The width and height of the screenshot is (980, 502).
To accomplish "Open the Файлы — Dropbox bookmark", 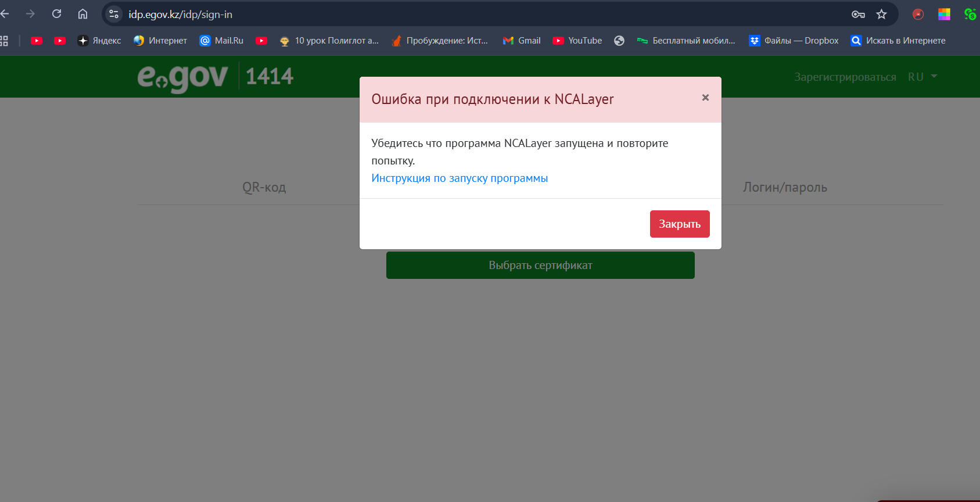I will (794, 41).
